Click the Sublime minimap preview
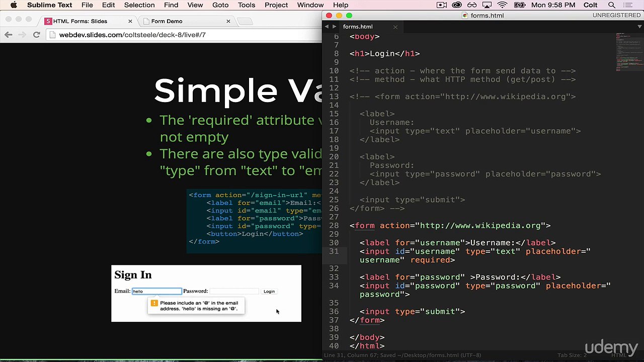Screen dimensions: 644x362 pyautogui.click(x=629, y=52)
